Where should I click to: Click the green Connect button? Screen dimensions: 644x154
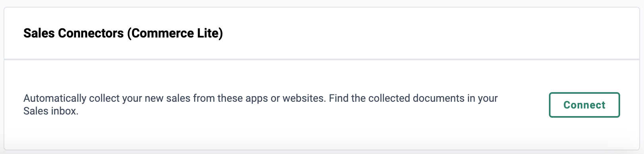584,105
